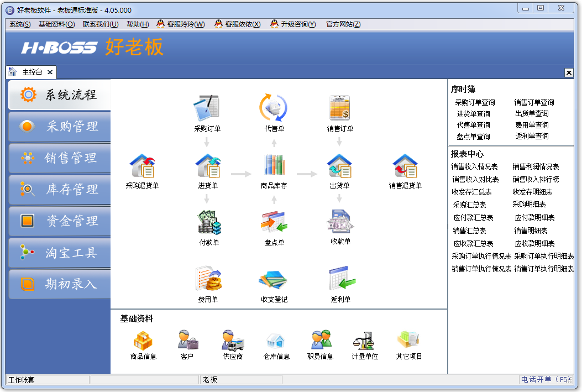The height and width of the screenshot is (392, 582).
Task: Open the 进货单 stock-in icon
Action: [x=208, y=165]
